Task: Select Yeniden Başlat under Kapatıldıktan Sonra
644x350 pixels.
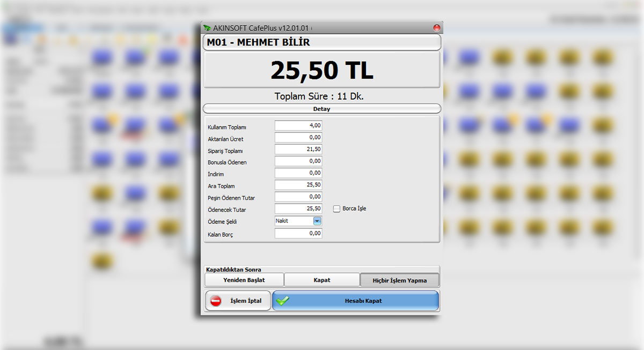Action: pos(244,279)
